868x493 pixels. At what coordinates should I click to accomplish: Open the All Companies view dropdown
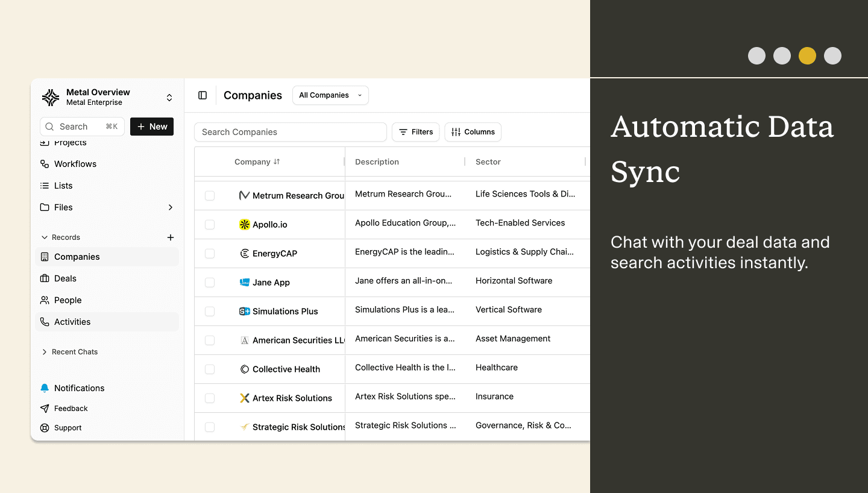(330, 95)
